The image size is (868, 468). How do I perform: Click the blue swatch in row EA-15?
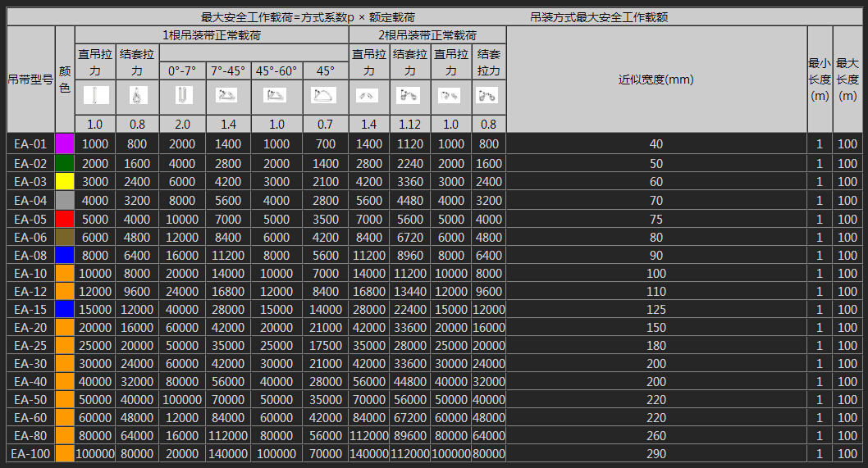(64, 308)
